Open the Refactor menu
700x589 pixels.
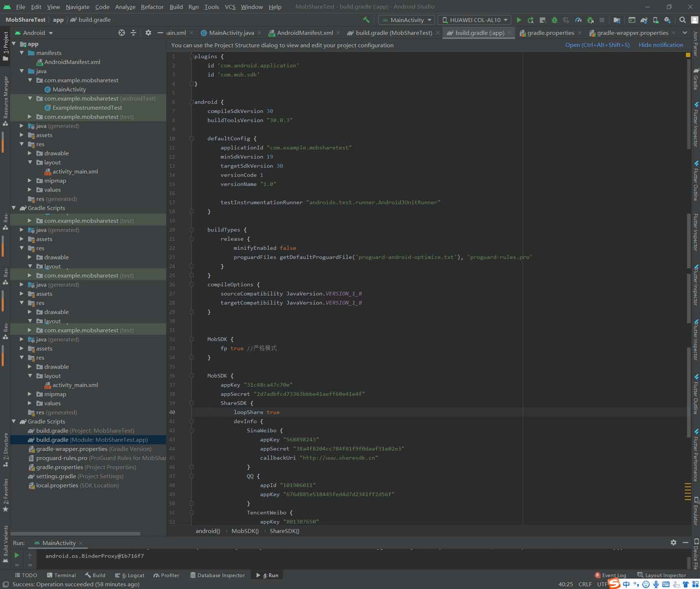[152, 7]
